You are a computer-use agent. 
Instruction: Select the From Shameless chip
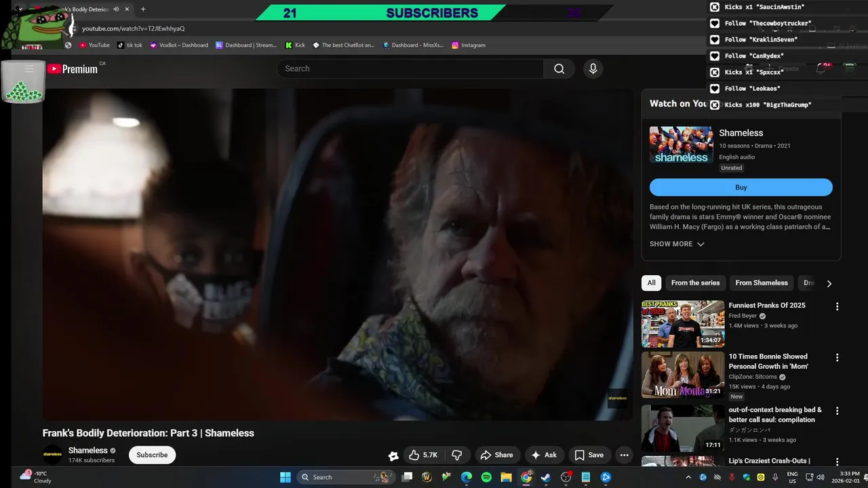tap(762, 283)
